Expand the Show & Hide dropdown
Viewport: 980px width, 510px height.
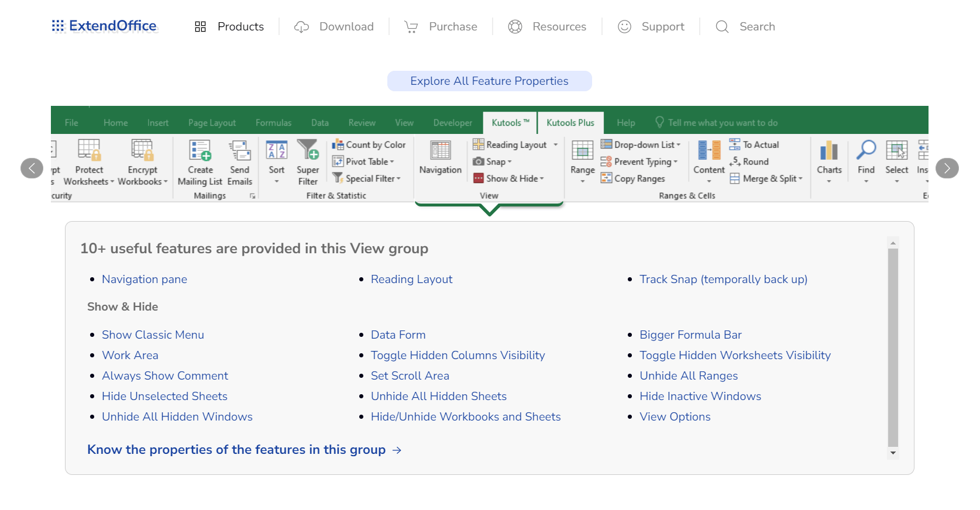542,179
